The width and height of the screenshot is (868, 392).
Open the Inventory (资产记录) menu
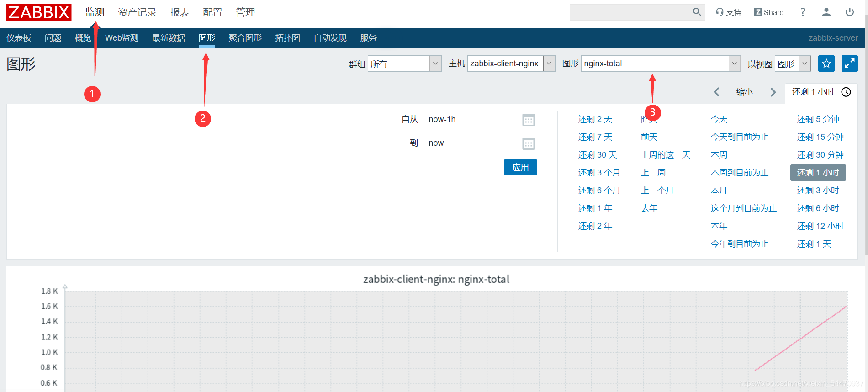[x=137, y=12]
